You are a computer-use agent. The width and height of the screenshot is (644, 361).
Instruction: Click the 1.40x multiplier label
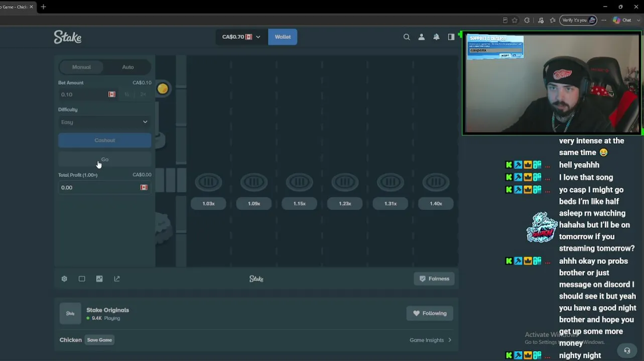click(x=436, y=204)
